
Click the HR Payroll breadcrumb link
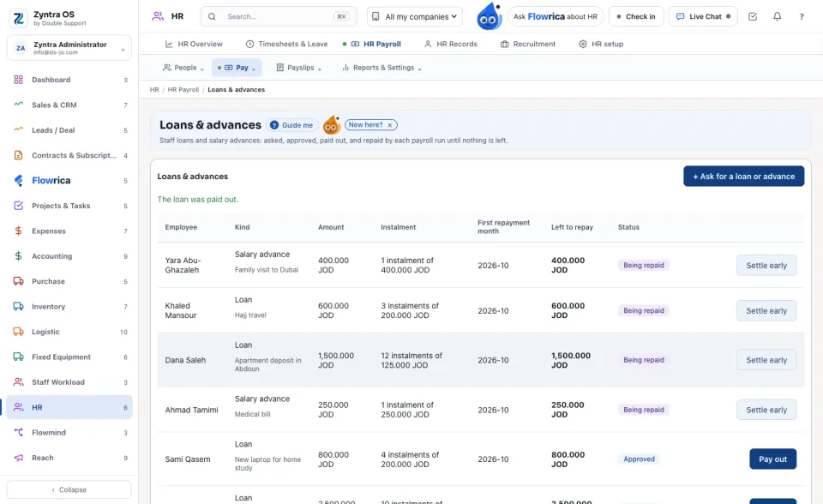pyautogui.click(x=183, y=90)
